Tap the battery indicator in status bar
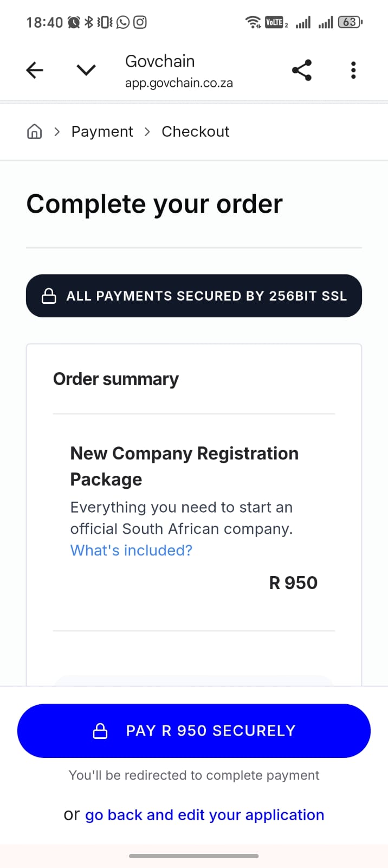 coord(350,22)
